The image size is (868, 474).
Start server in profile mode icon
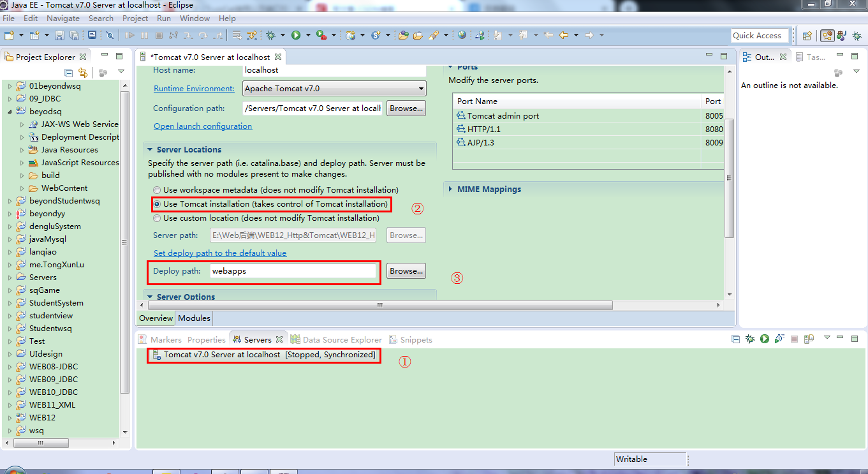[779, 339]
